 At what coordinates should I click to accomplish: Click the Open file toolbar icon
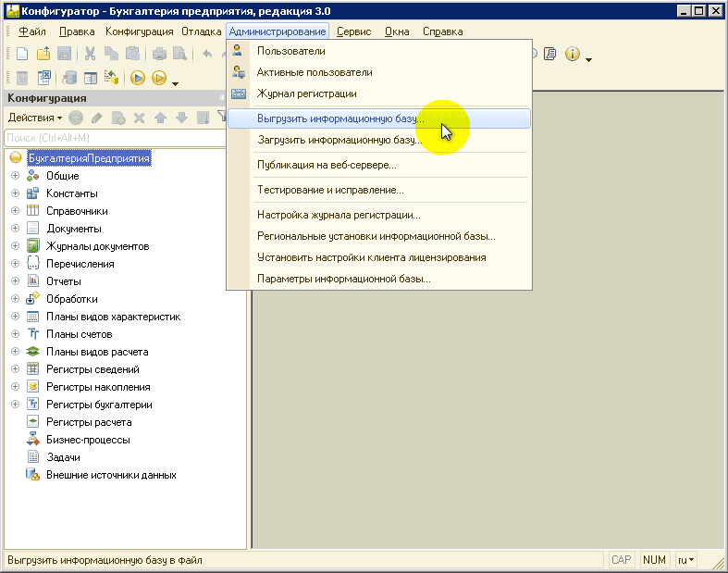43,54
